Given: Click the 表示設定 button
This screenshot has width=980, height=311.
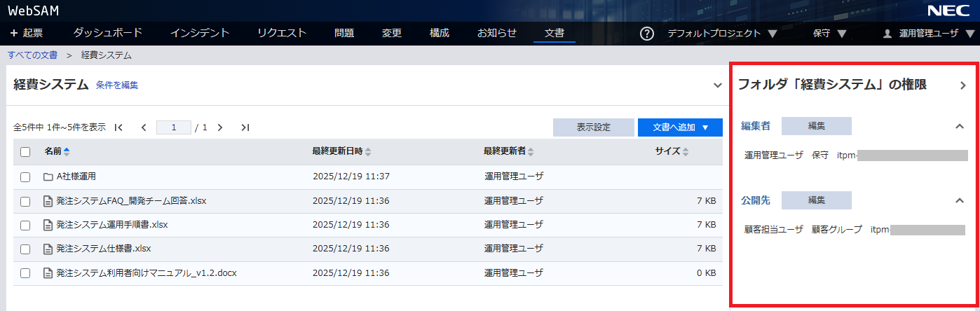Looking at the screenshot, I should (593, 127).
